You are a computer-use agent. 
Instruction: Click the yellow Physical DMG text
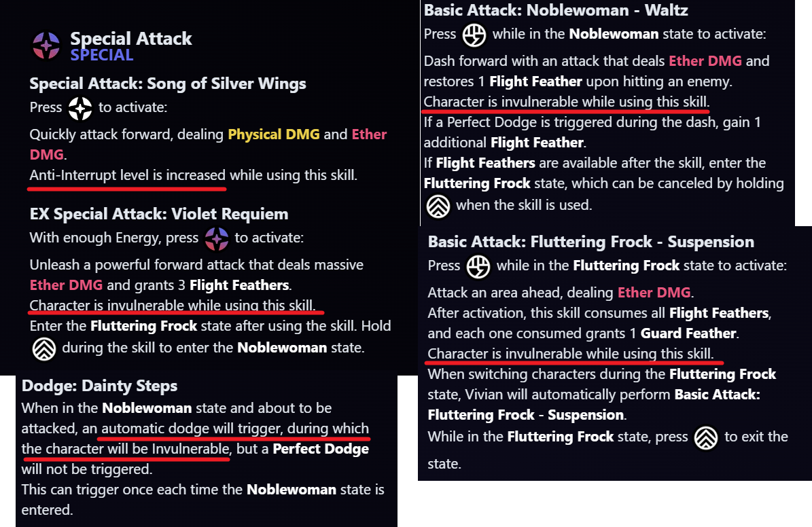[274, 134]
